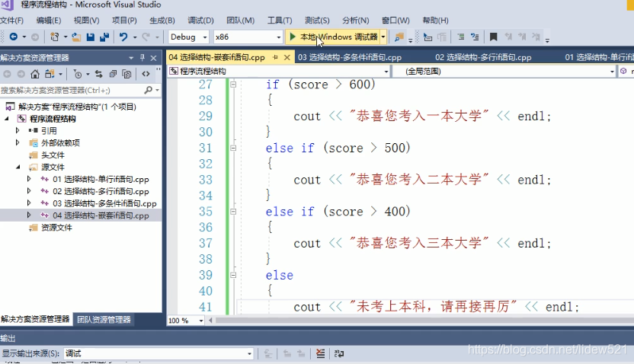Click the view code icon in Solution Explorer

tap(146, 74)
